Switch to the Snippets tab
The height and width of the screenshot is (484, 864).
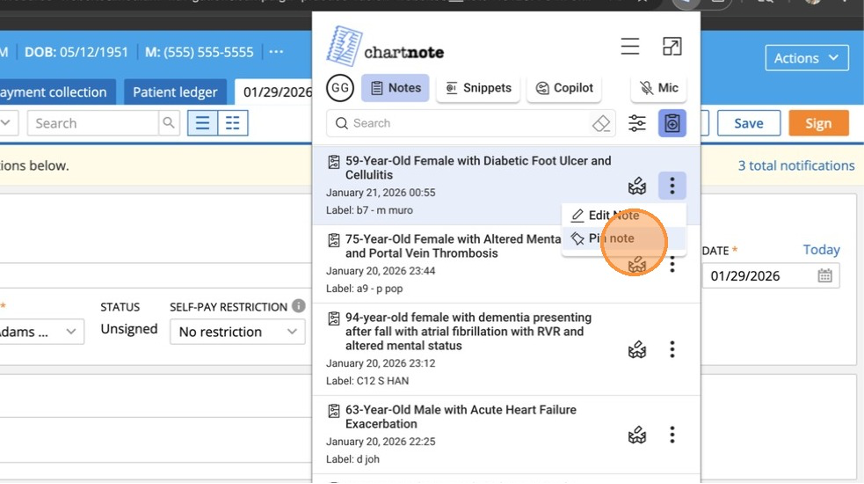pos(478,88)
